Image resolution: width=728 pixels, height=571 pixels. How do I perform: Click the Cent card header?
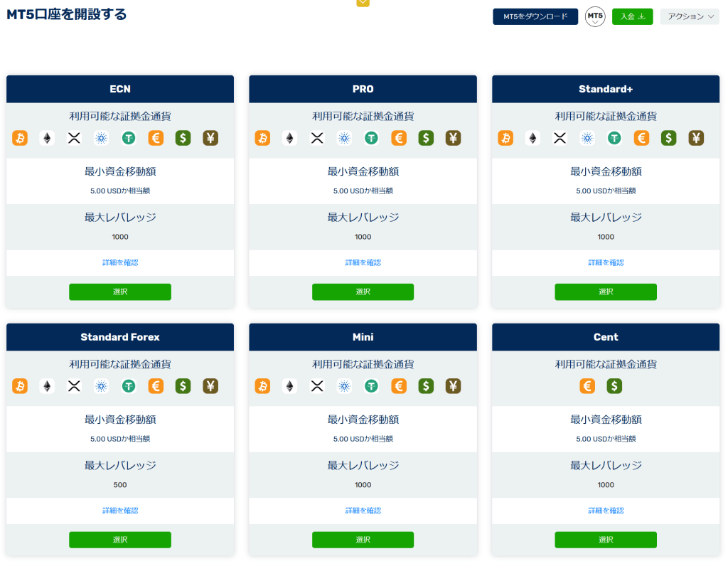coord(606,337)
